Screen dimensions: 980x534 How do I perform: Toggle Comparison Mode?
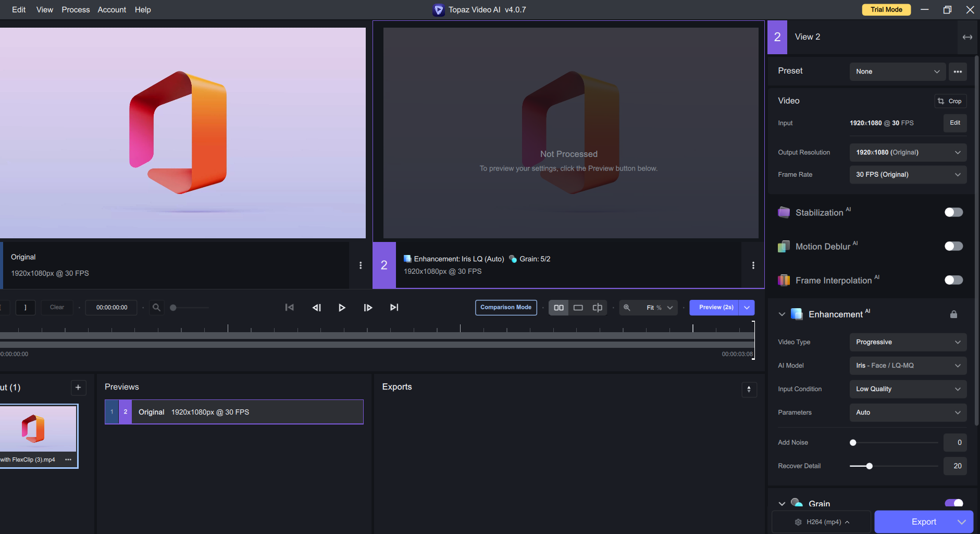tap(506, 308)
